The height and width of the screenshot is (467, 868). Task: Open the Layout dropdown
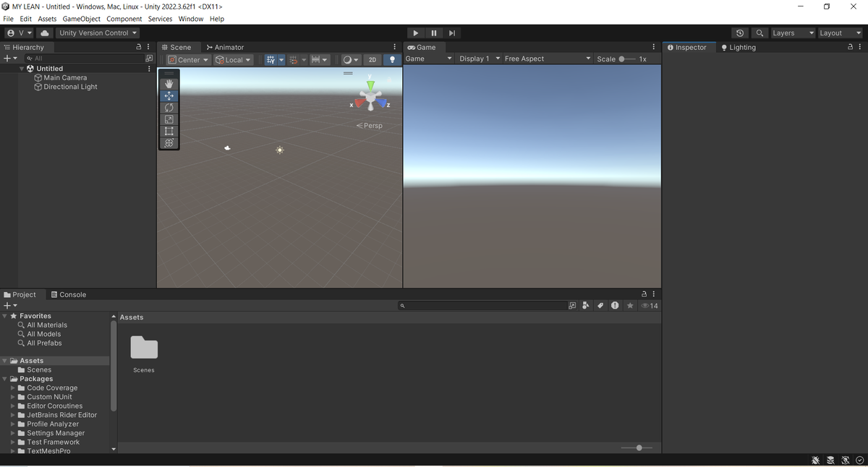coord(840,33)
